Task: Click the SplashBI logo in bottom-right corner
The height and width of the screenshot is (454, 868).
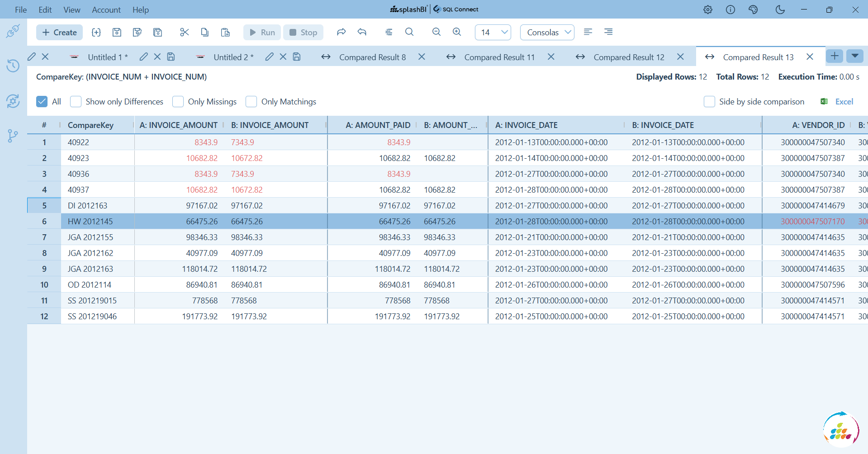Action: tap(841, 429)
